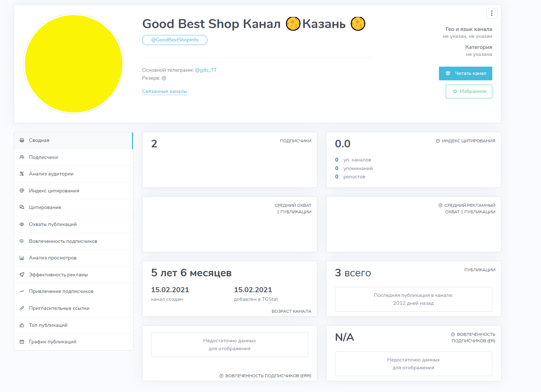The height and width of the screenshot is (392, 541).
Task: Open Эффективность рекламы in sidebar
Action: click(x=74, y=275)
